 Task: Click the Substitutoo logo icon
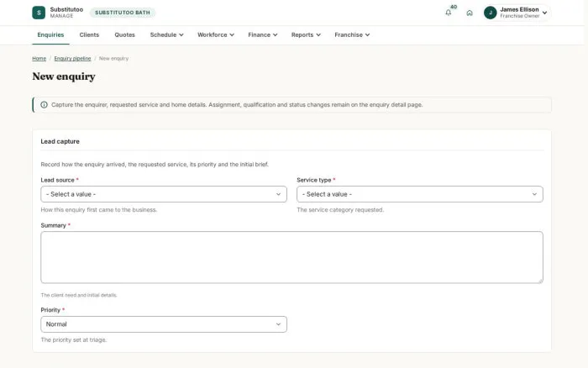pyautogui.click(x=39, y=13)
